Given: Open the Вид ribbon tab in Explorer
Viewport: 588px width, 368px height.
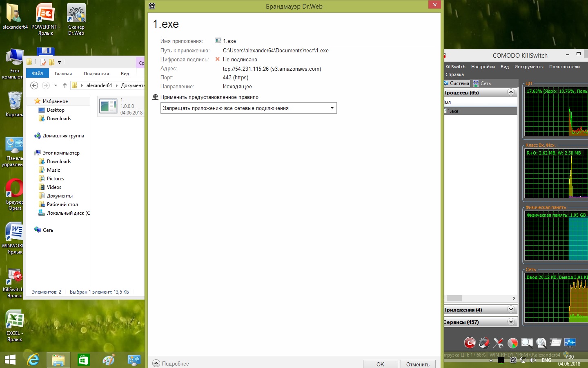Looking at the screenshot, I should tap(125, 74).
